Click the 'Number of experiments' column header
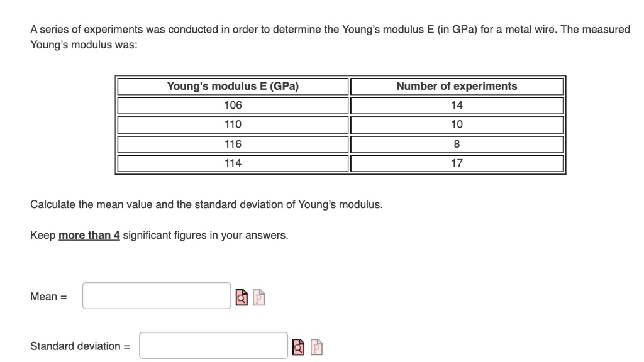 pyautogui.click(x=457, y=86)
